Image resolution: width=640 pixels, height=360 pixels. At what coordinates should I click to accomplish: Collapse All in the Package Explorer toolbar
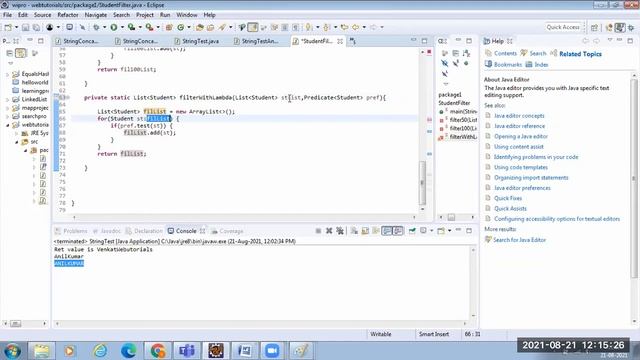click(10, 53)
